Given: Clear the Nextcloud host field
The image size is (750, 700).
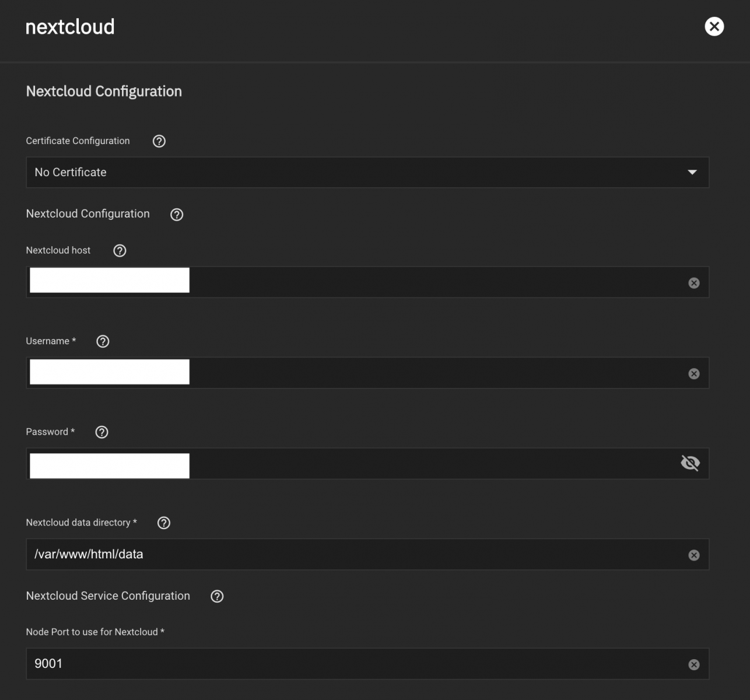Looking at the screenshot, I should 694,283.
